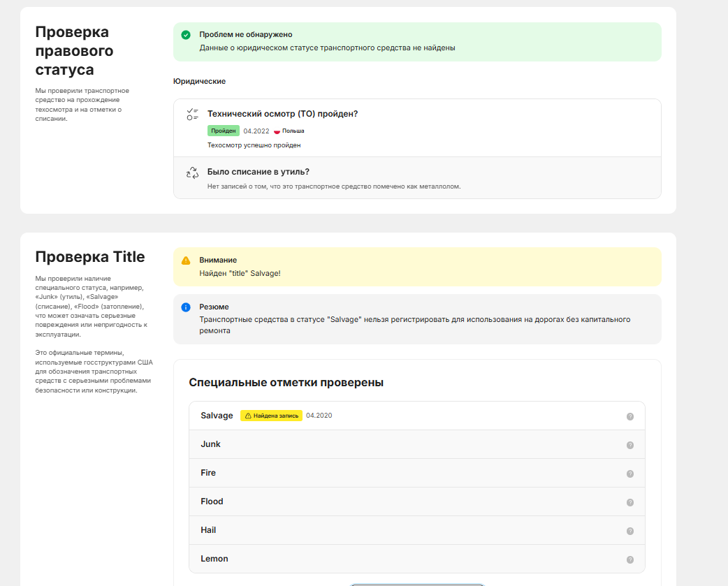This screenshot has width=728, height=586.
Task: Click the Poland flag icon
Action: tap(277, 131)
